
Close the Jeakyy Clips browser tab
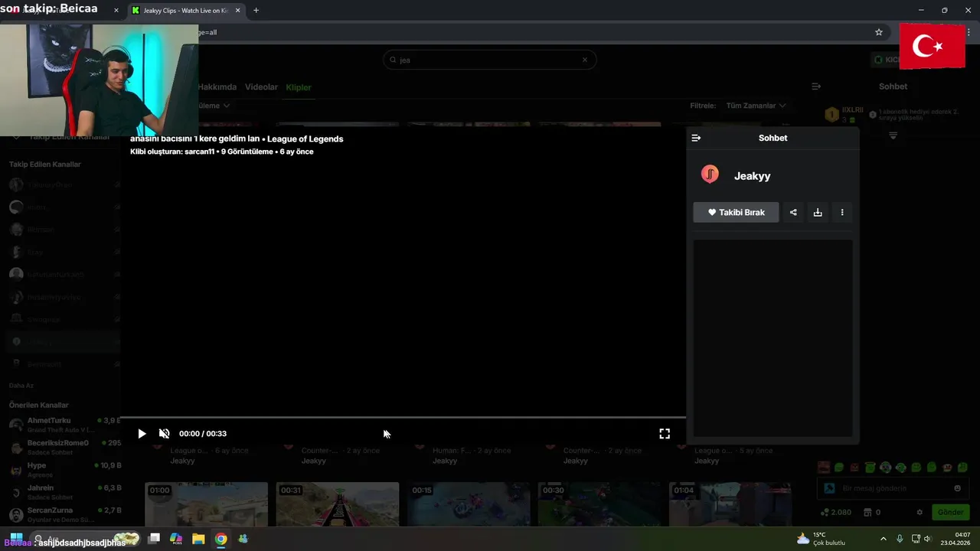(x=237, y=11)
